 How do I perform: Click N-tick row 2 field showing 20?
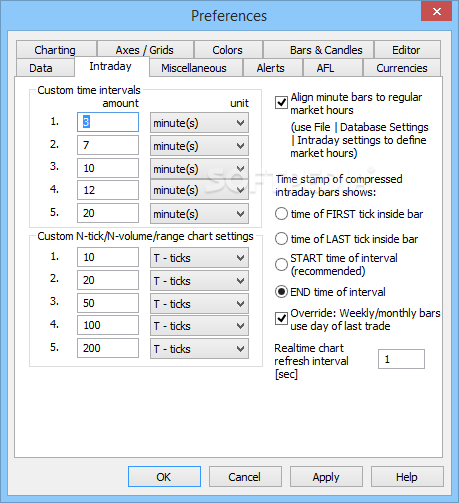coord(108,280)
